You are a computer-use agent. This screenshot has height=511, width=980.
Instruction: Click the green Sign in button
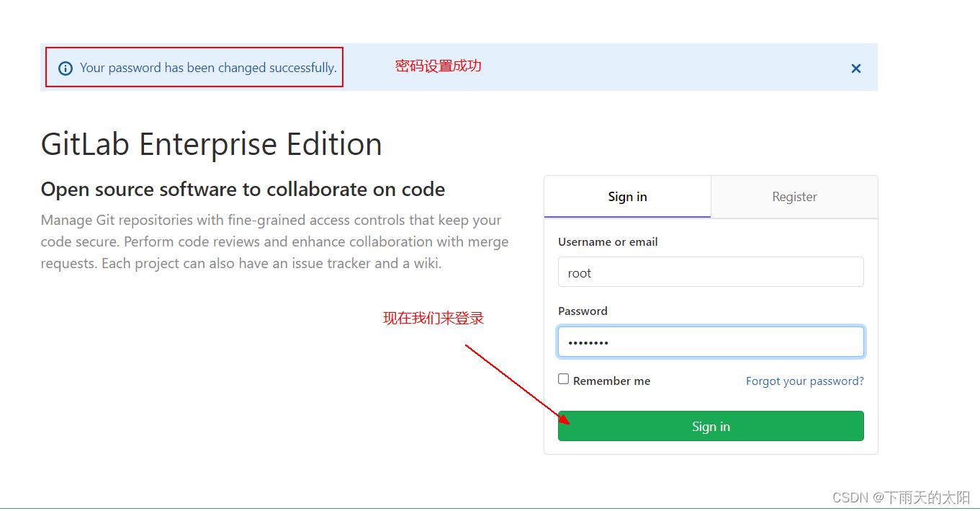711,426
